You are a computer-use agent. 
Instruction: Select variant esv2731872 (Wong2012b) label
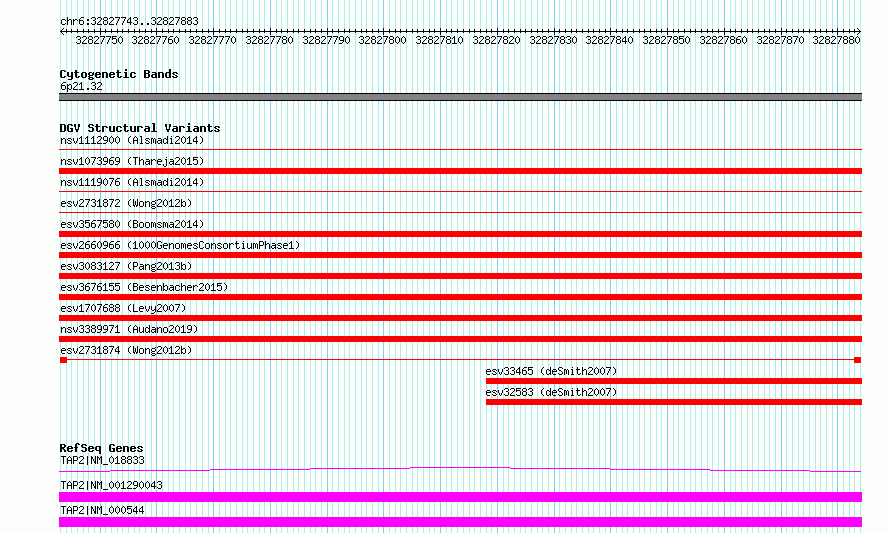click(126, 203)
